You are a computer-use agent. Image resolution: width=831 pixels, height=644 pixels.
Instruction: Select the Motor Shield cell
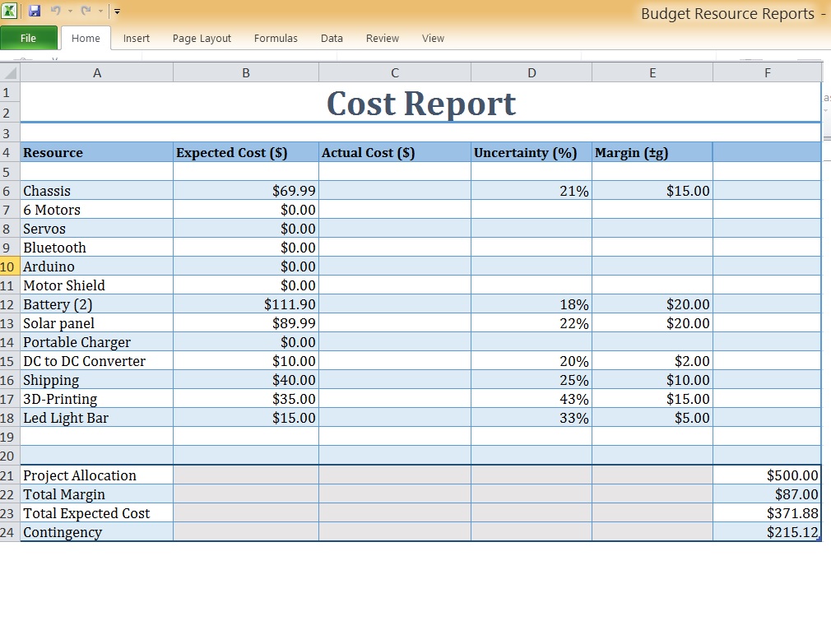pos(97,285)
